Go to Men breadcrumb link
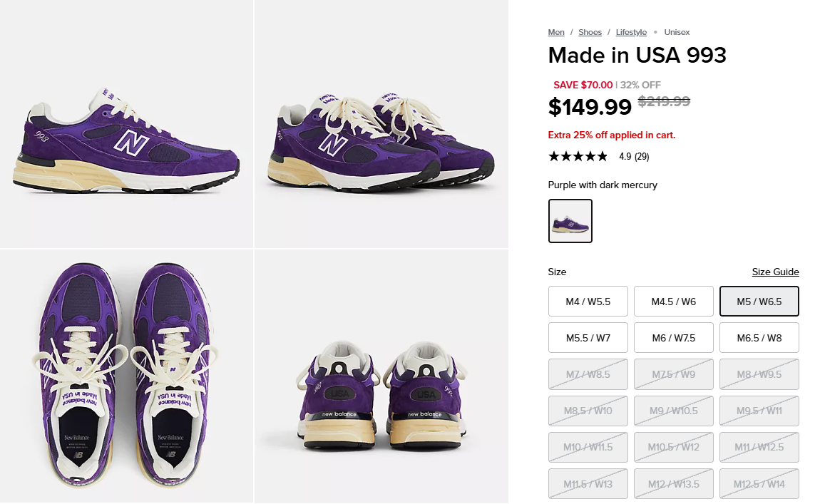The height and width of the screenshot is (504, 820). point(556,32)
